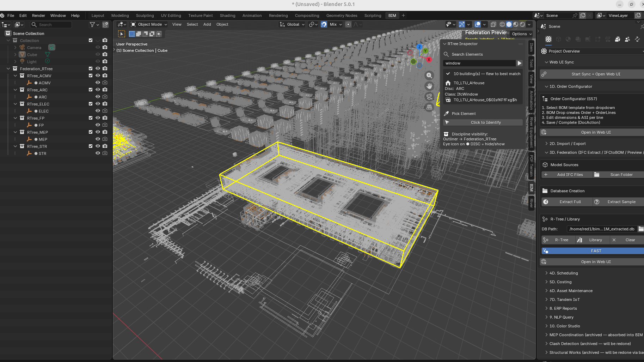This screenshot has width=644, height=362.
Task: Click the stacked-boxes properties tab icon
Action: tap(617, 39)
